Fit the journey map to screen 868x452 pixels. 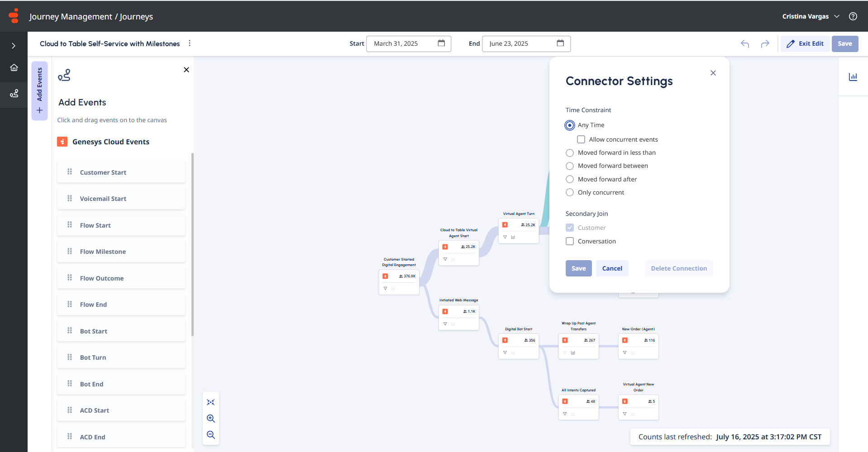[x=211, y=402]
